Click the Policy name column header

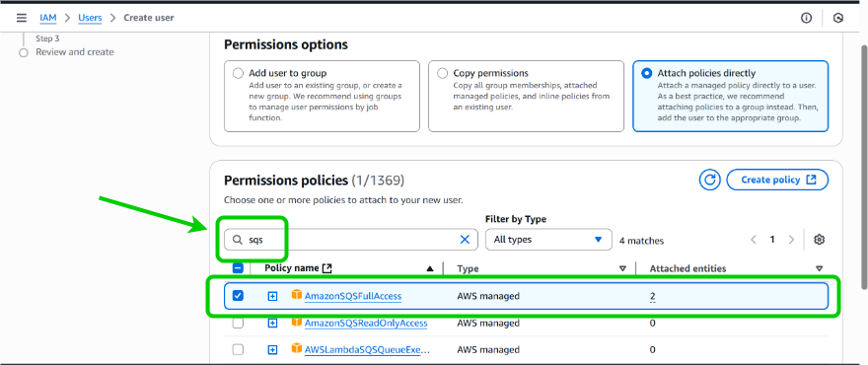(x=291, y=268)
